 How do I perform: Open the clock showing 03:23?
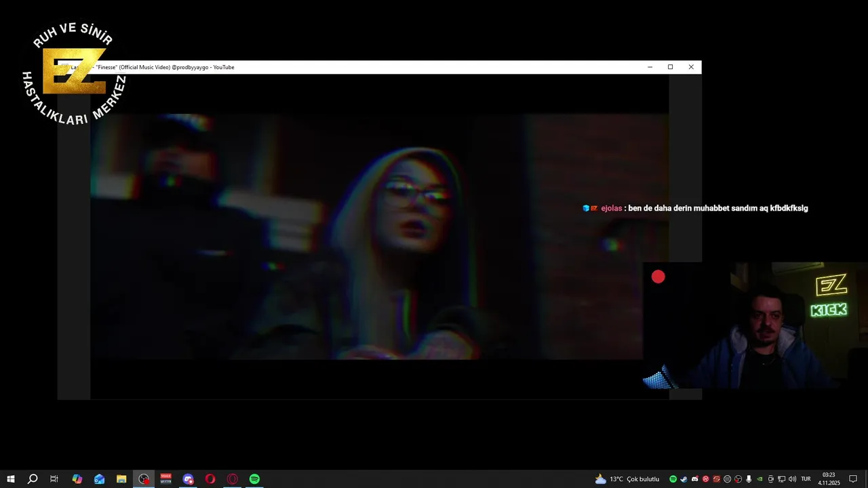click(829, 479)
